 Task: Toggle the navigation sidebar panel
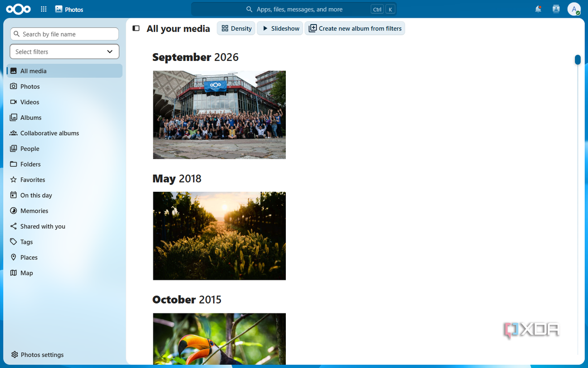click(x=136, y=28)
